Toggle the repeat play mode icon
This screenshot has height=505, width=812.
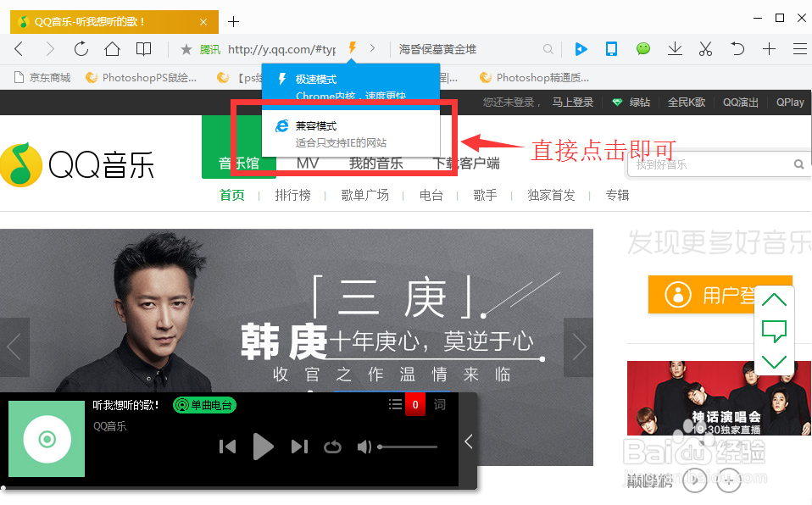[332, 447]
